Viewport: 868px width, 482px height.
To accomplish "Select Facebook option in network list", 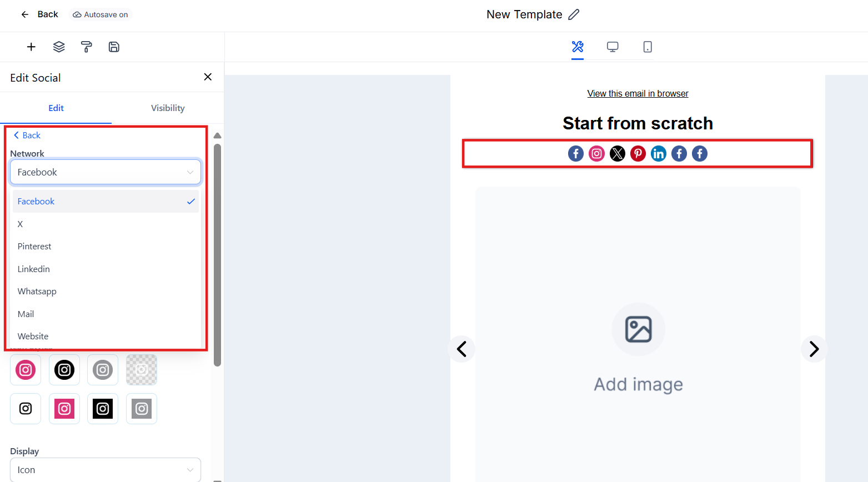I will pyautogui.click(x=106, y=202).
